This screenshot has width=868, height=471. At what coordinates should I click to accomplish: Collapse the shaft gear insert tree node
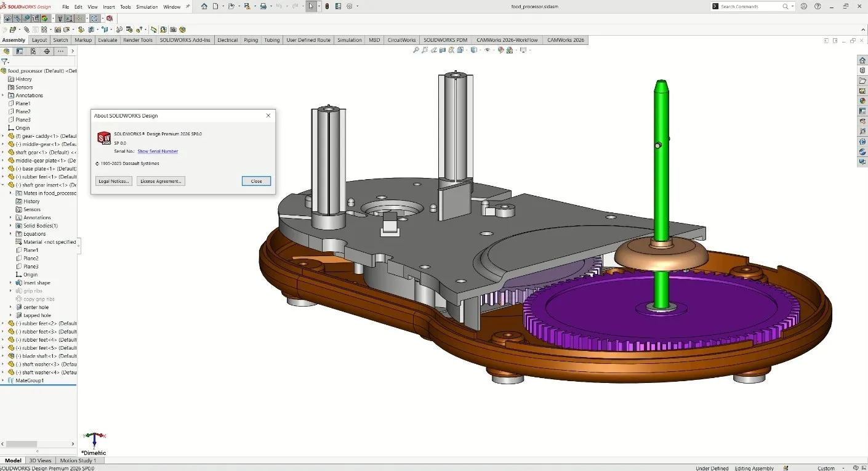3,185
